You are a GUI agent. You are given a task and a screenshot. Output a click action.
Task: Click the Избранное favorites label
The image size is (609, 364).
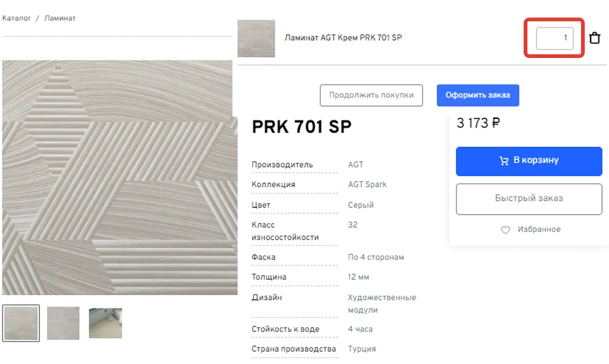pos(539,230)
